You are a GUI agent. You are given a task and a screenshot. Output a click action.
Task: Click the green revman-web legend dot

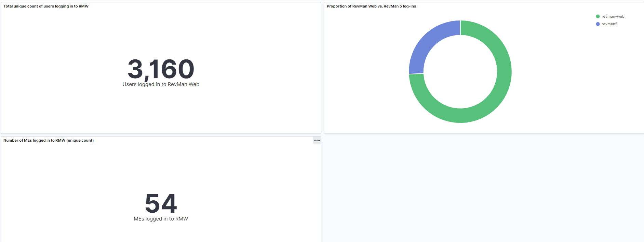(x=598, y=16)
